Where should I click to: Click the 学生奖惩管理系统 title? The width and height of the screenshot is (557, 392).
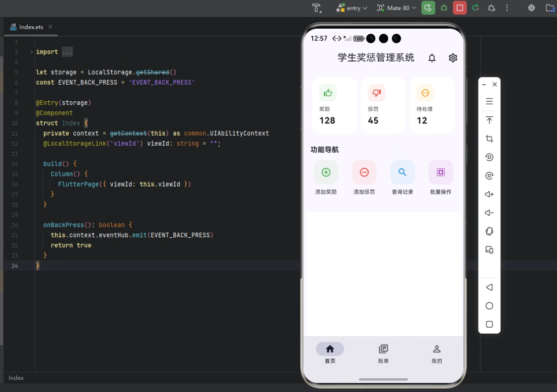[x=376, y=57]
